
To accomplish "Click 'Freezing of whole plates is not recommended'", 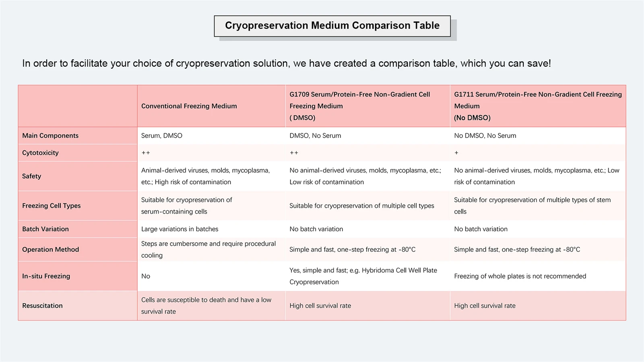I will pos(520,276).
